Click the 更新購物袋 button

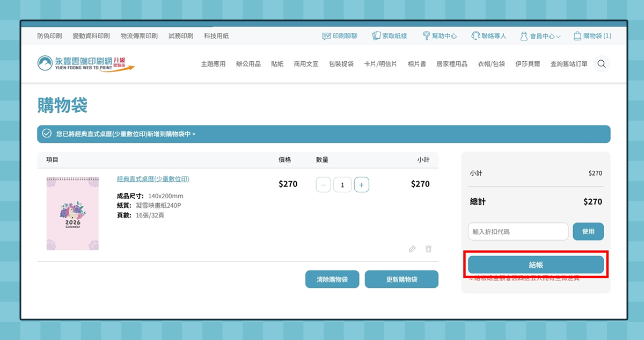401,279
